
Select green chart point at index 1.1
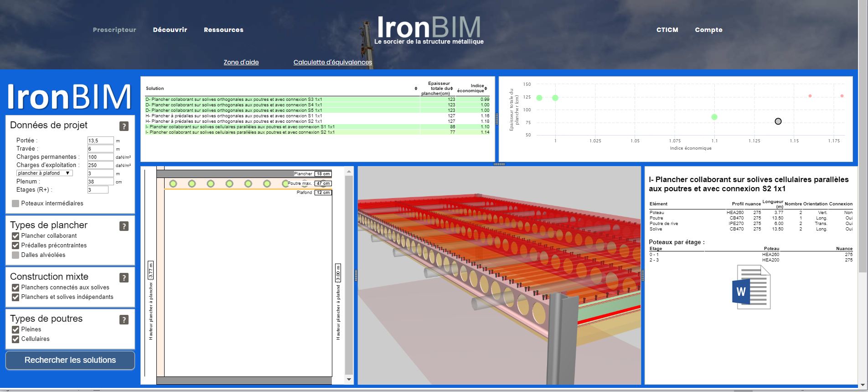pyautogui.click(x=714, y=117)
